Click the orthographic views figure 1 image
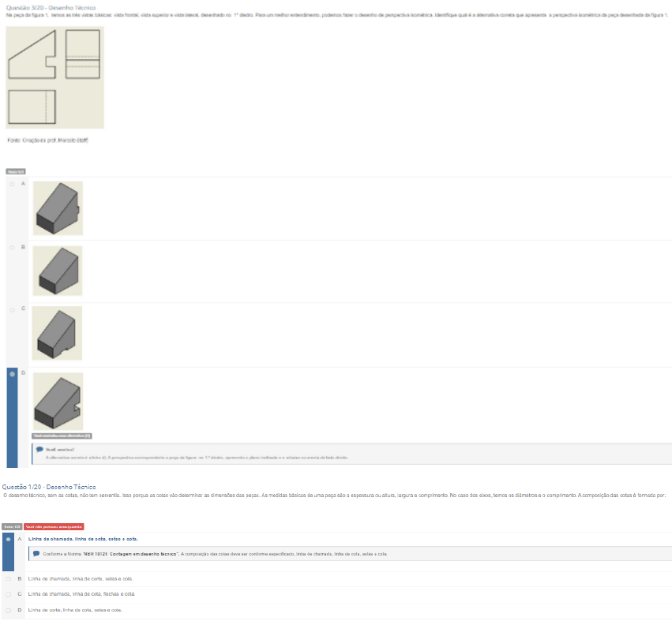The width and height of the screenshot is (672, 621). pos(54,77)
